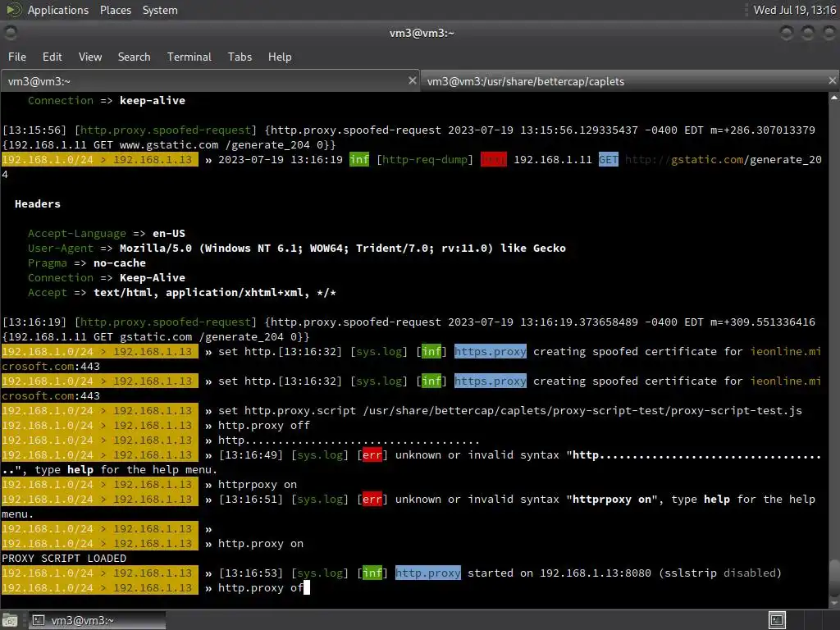This screenshot has height=630, width=840.
Task: Close the bettercap/caplets terminal tab
Action: pyautogui.click(x=832, y=80)
